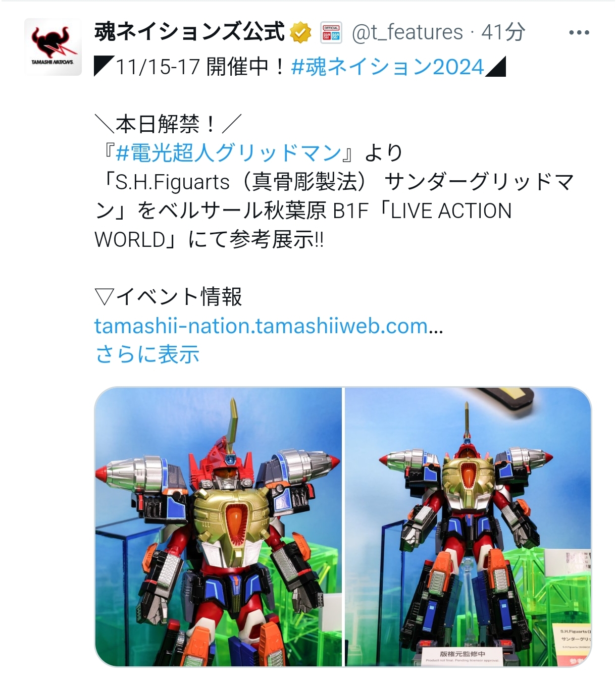Click the 本日解禁 announcement line
This screenshot has width=616, height=682.
click(168, 124)
